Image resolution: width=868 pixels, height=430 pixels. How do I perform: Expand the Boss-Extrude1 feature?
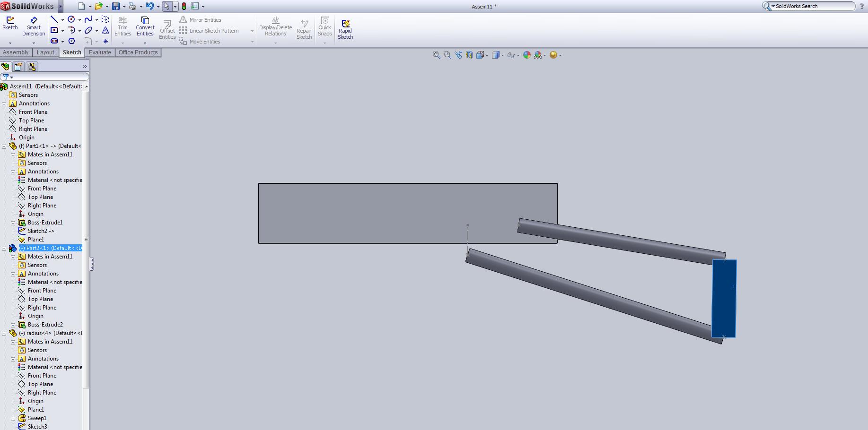(x=13, y=223)
